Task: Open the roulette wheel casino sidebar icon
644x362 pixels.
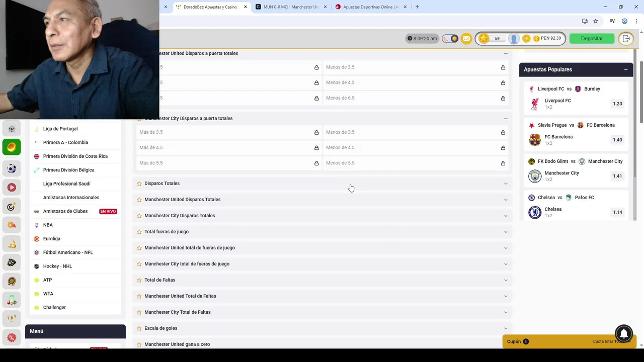Action: coord(12,281)
